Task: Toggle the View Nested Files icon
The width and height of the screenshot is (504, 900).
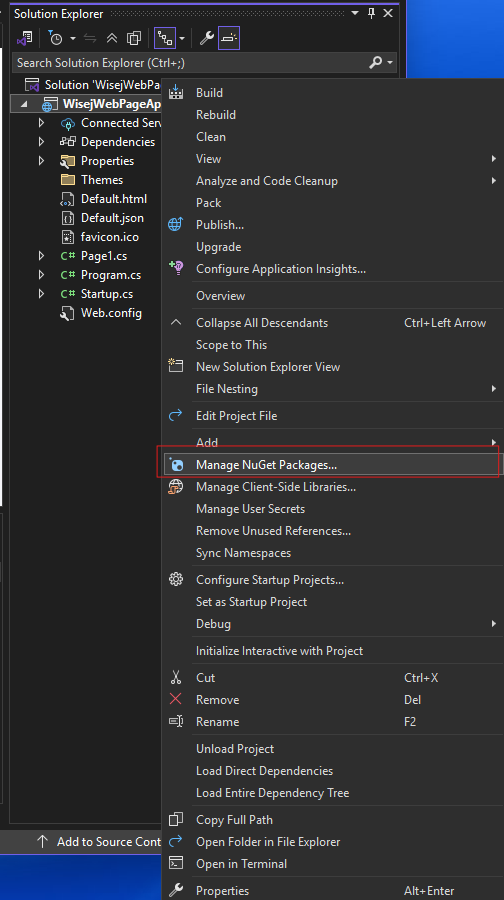Action: (x=165, y=38)
